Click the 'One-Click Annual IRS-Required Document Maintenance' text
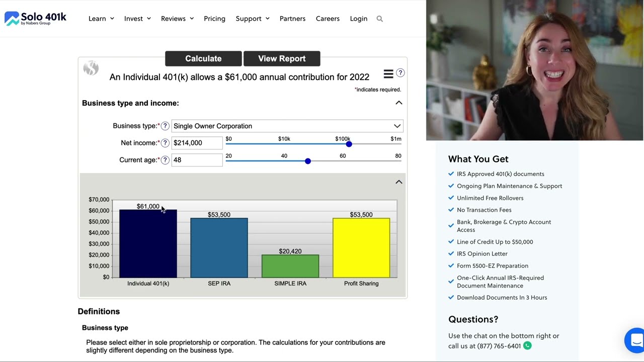Screen dimensions: 644x362 click(501, 282)
